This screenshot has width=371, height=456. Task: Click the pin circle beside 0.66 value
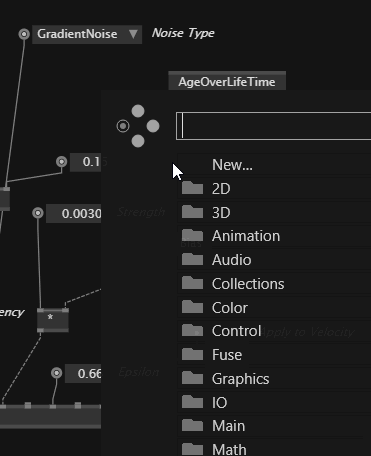57,373
